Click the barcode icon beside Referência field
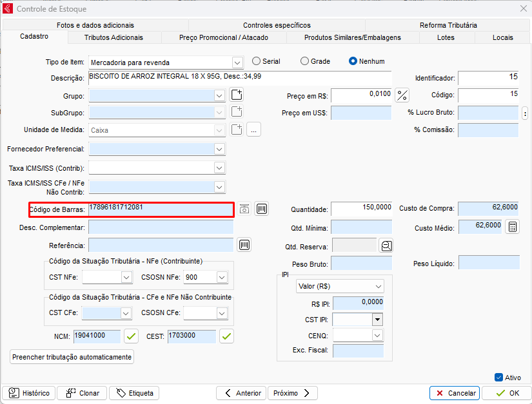 (244, 245)
